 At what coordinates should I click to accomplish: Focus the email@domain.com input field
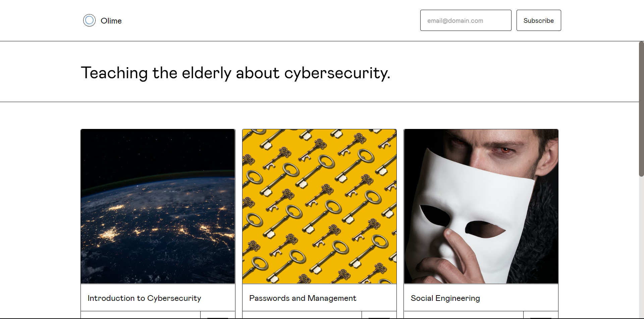pyautogui.click(x=466, y=20)
